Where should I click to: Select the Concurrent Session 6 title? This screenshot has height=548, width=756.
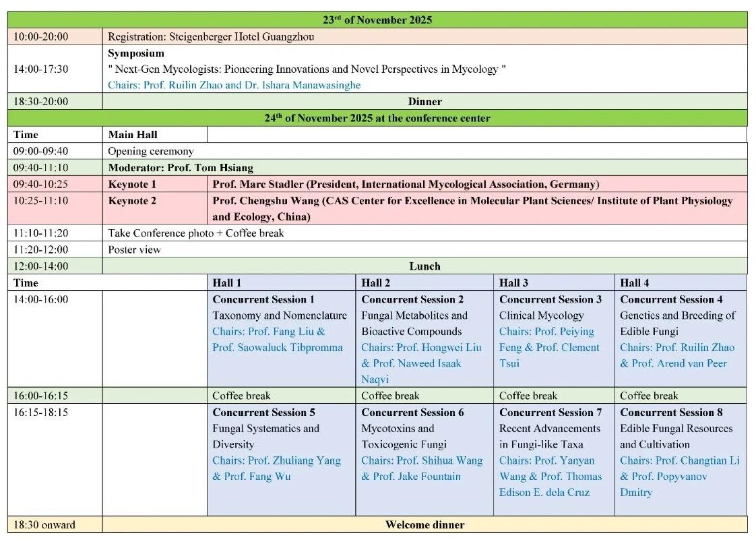tap(412, 412)
